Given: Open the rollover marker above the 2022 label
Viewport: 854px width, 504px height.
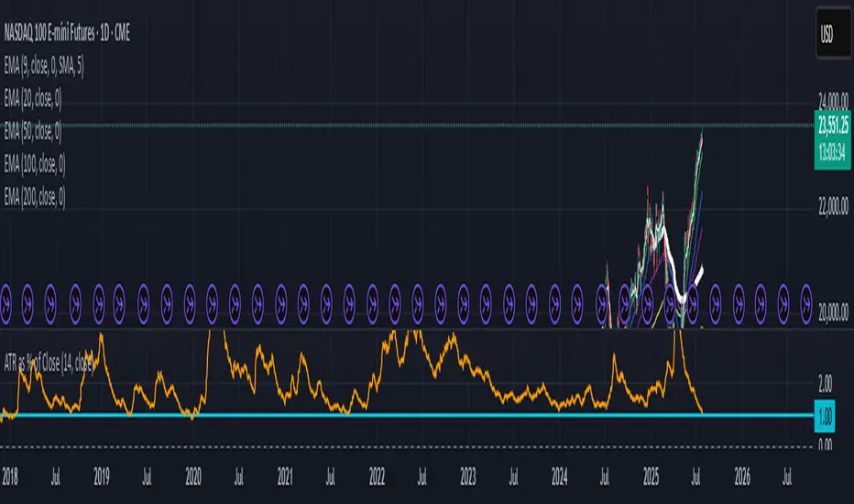Looking at the screenshot, I should click(x=372, y=297).
